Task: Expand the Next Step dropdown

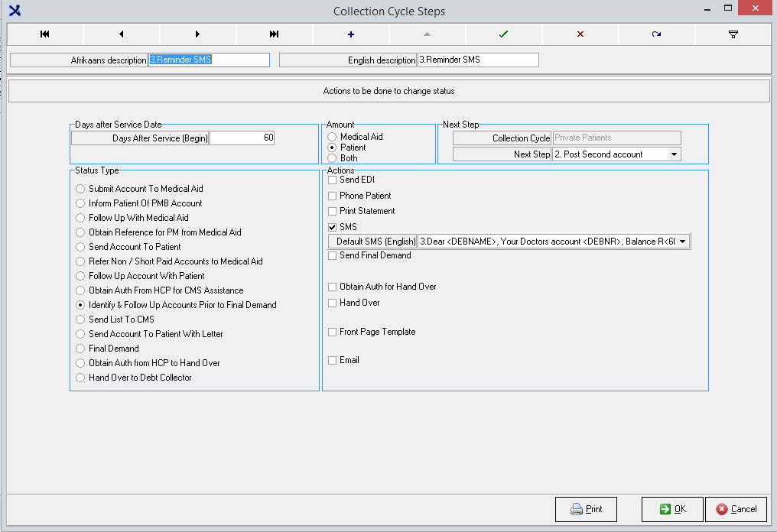Action: [674, 154]
